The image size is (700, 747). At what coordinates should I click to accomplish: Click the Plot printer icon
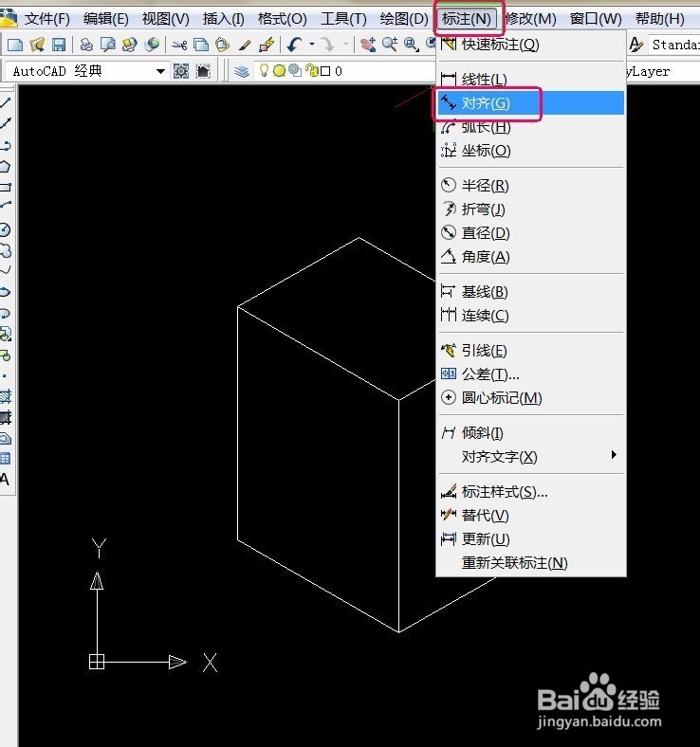pos(86,45)
